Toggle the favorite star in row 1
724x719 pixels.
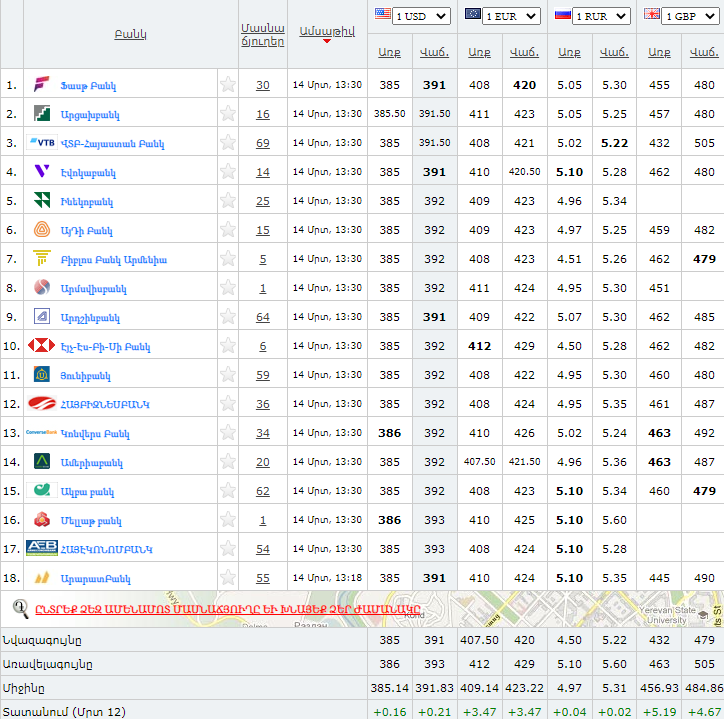(x=228, y=85)
